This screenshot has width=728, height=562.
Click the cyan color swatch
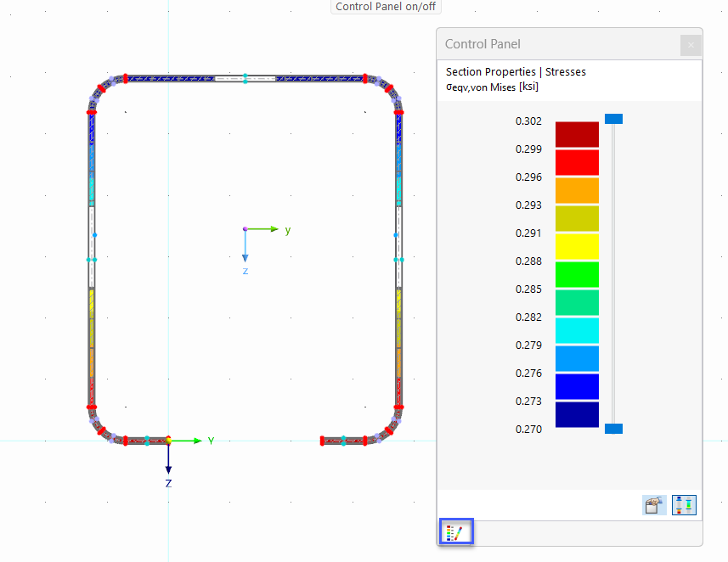tap(577, 330)
